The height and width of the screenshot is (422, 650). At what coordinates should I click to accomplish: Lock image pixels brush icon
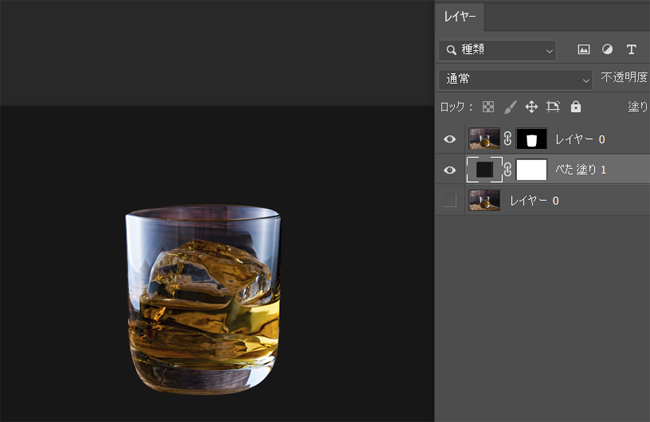point(509,106)
